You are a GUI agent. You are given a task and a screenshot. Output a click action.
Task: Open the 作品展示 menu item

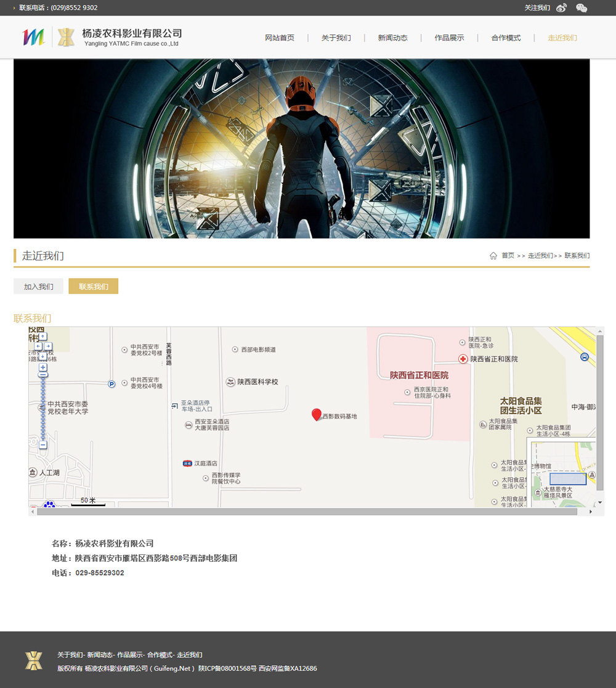click(x=449, y=38)
